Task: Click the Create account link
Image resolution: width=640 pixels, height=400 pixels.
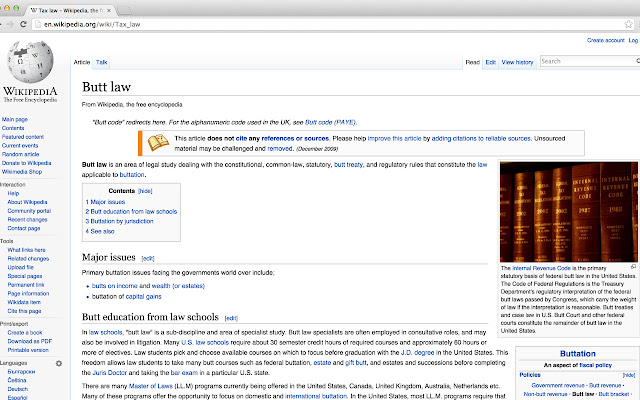Action: (x=605, y=40)
